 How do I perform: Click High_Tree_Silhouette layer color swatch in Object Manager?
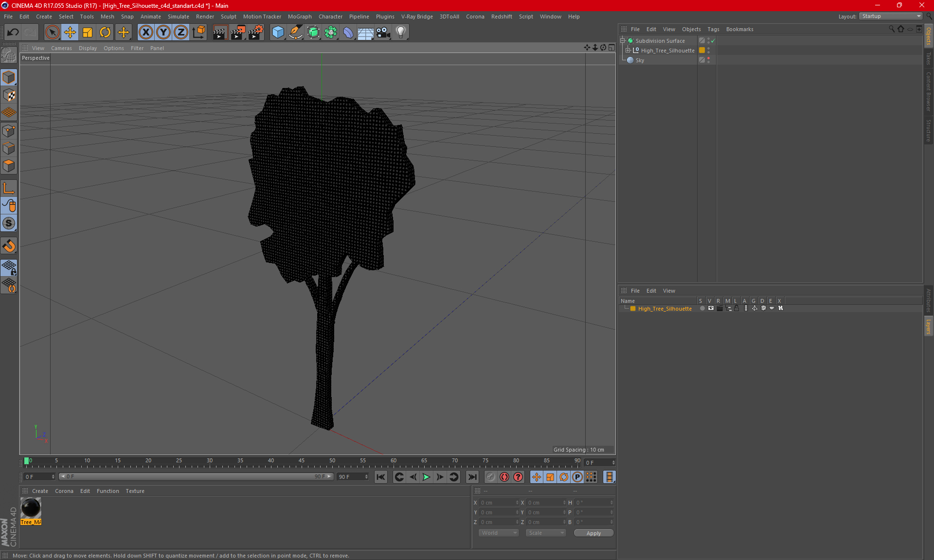(x=702, y=50)
